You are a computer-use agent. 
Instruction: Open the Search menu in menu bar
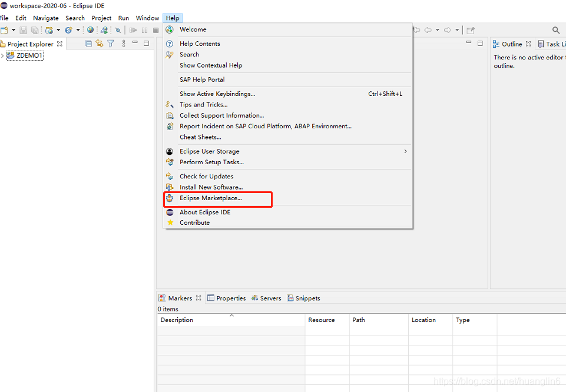(x=75, y=18)
